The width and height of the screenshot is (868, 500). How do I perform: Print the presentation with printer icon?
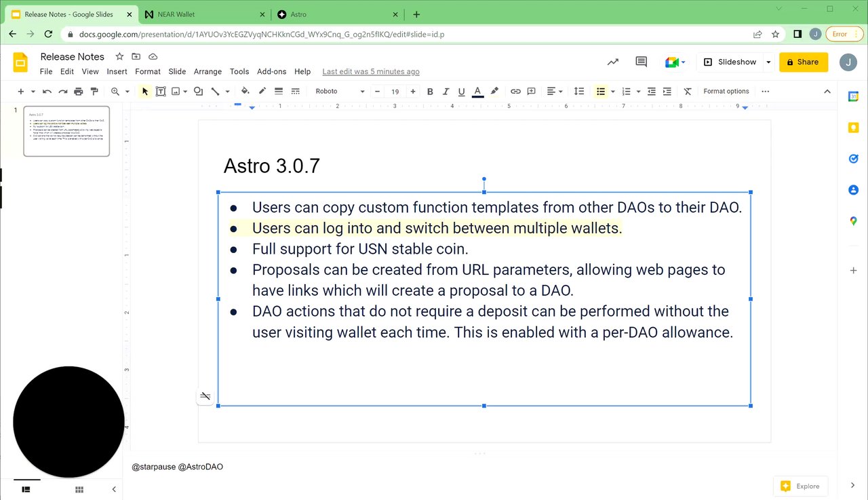coord(79,91)
